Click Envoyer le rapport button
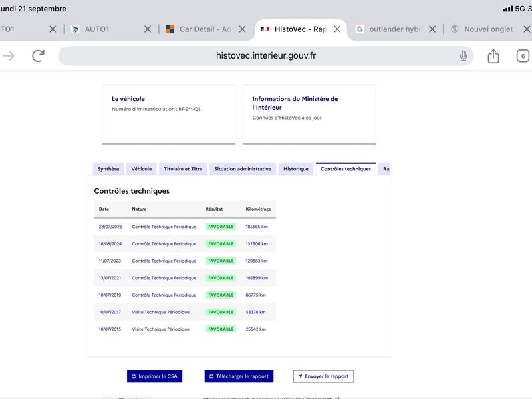Screen dimensions: 532x399 tap(323, 376)
